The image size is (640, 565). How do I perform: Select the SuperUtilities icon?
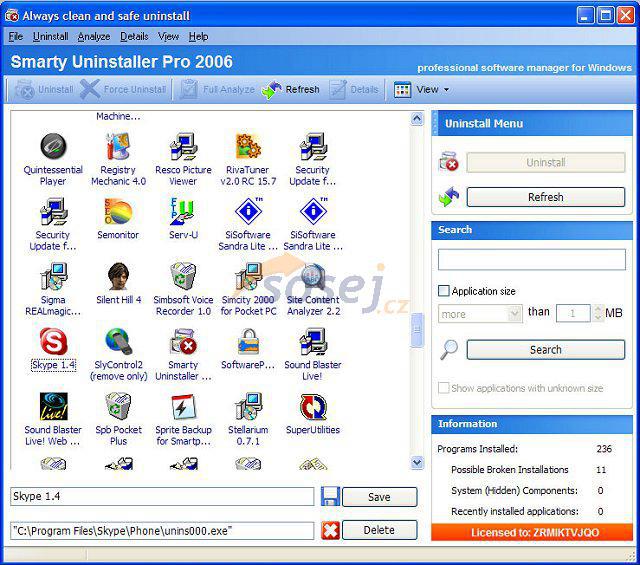(x=313, y=406)
